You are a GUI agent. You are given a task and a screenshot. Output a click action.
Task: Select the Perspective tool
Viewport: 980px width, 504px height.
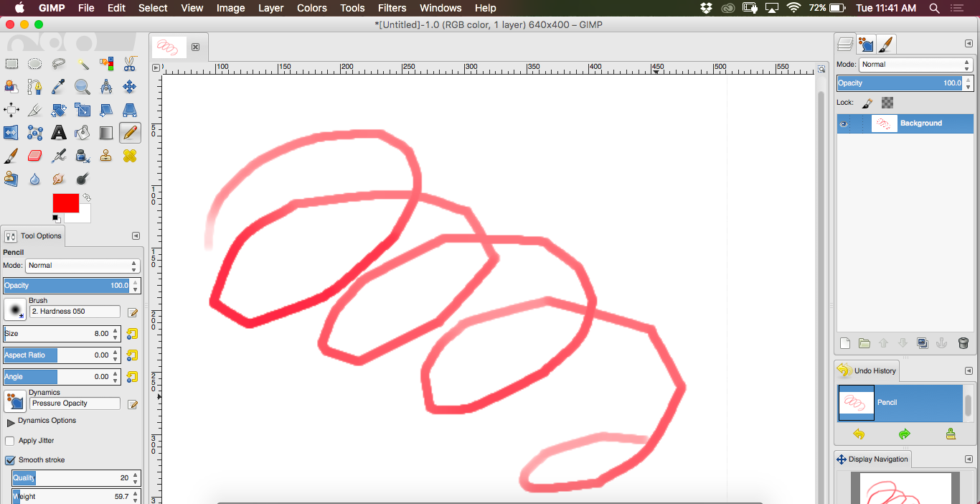pyautogui.click(x=130, y=110)
